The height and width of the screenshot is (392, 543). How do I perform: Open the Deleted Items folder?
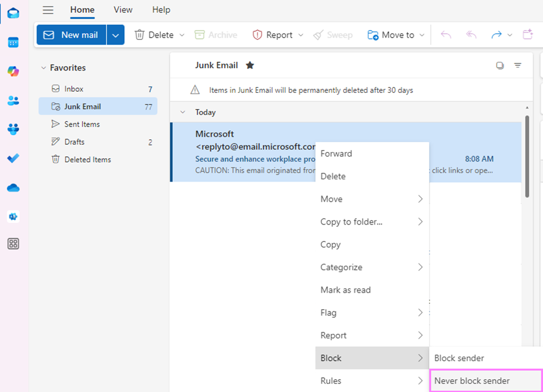(x=98, y=160)
